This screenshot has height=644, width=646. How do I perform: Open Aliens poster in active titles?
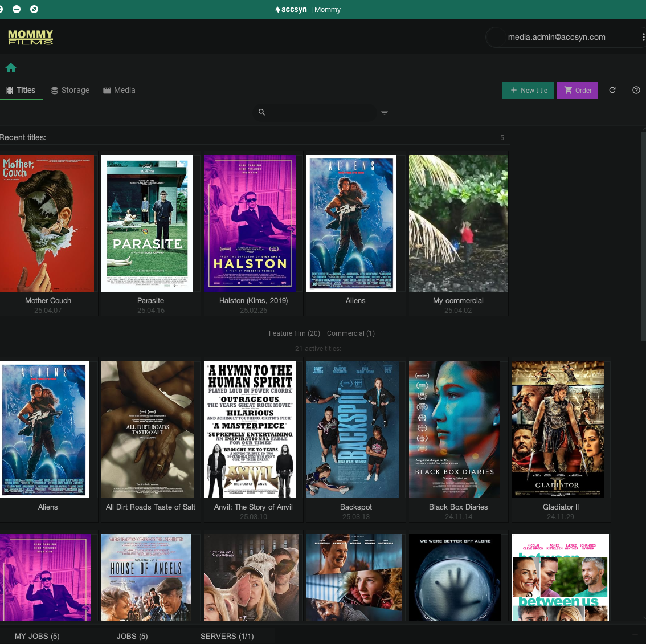tap(44, 429)
